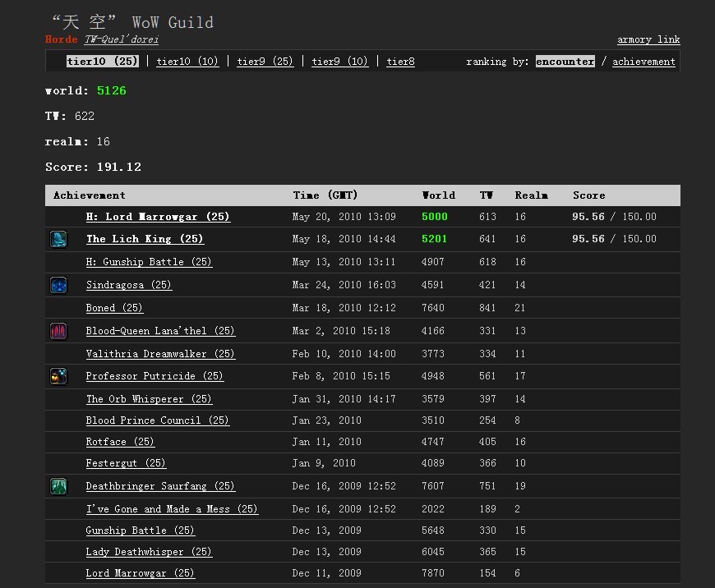Viewport: 715px width, 588px height.
Task: Open the Rotface (25) link
Action: coord(120,442)
